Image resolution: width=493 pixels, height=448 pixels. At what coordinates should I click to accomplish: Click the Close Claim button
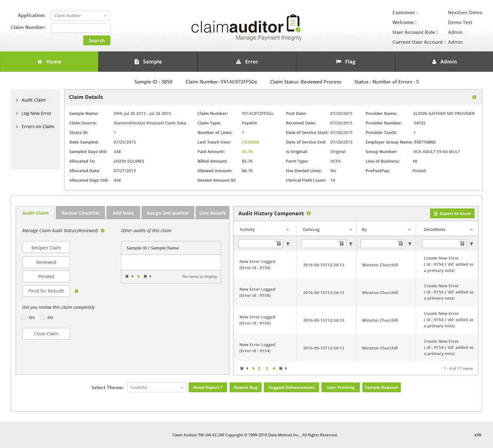pyautogui.click(x=46, y=334)
